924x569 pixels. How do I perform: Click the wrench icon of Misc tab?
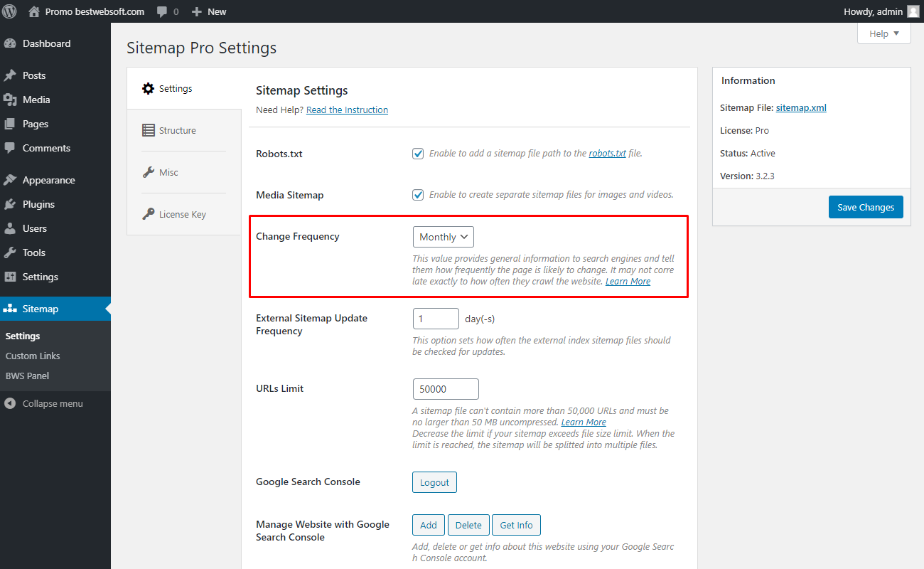coord(148,172)
